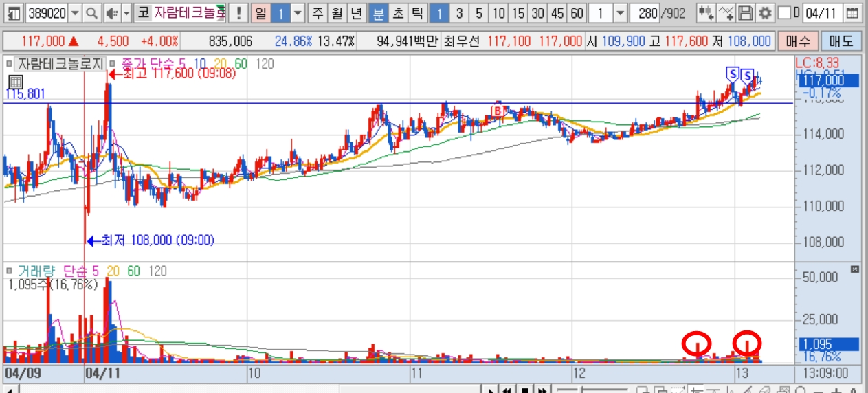
Task: Select the 30-minute interval tab
Action: point(537,12)
